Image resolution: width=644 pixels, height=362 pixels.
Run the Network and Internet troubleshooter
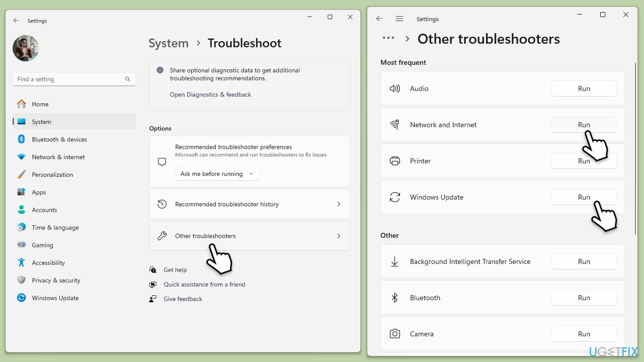click(584, 125)
